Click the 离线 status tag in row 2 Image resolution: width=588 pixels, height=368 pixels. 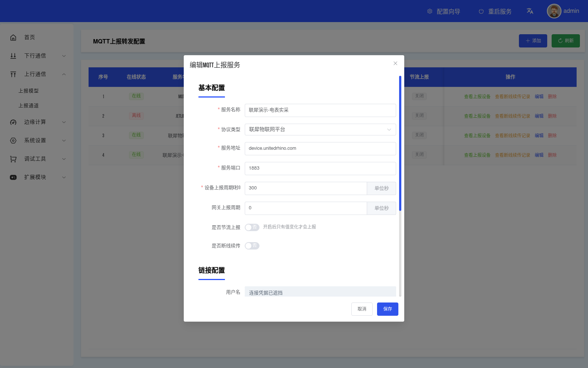coord(136,116)
